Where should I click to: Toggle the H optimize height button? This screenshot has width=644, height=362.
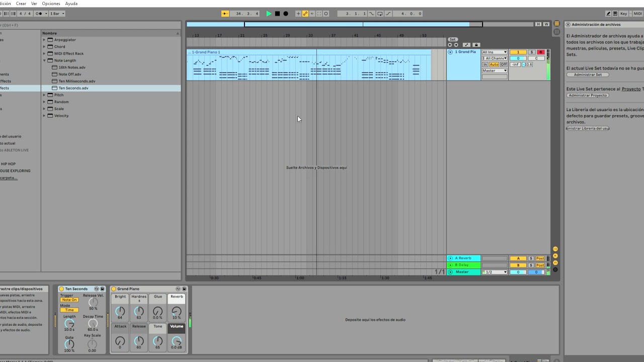538,24
